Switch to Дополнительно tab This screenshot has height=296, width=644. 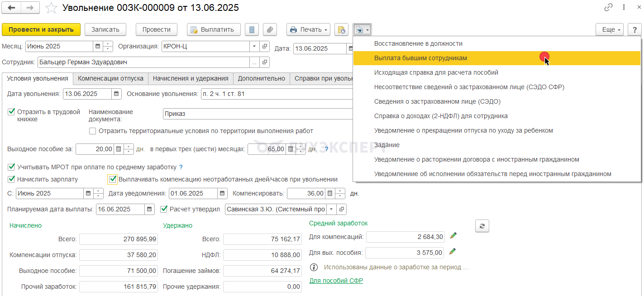tap(262, 78)
